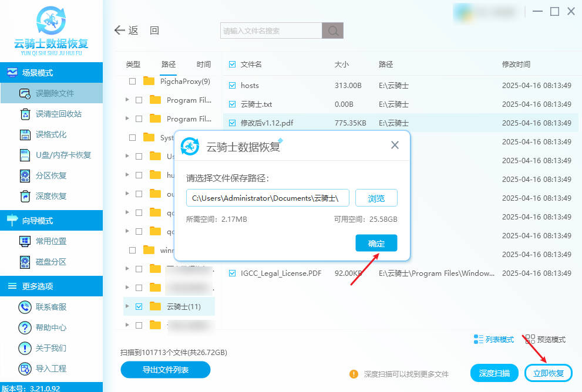The image size is (582, 392).
Task: Switch to the 时间 tab
Action: [203, 65]
